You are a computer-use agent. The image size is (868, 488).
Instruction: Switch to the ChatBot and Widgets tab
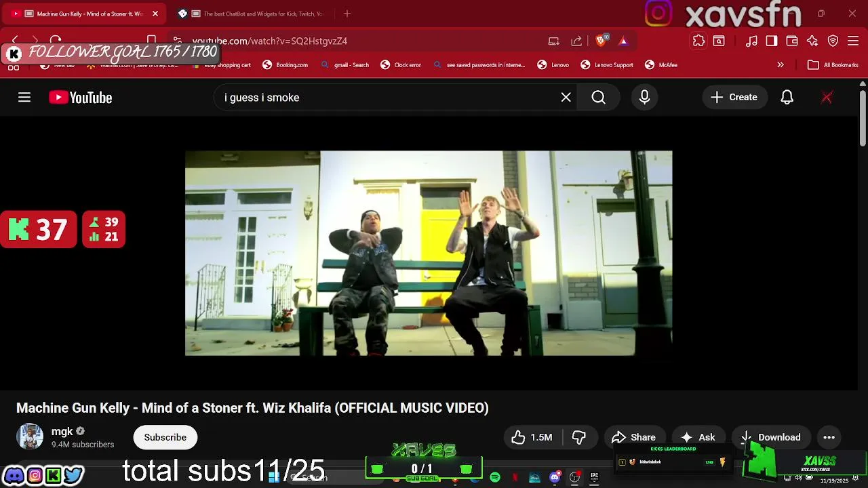tap(254, 14)
